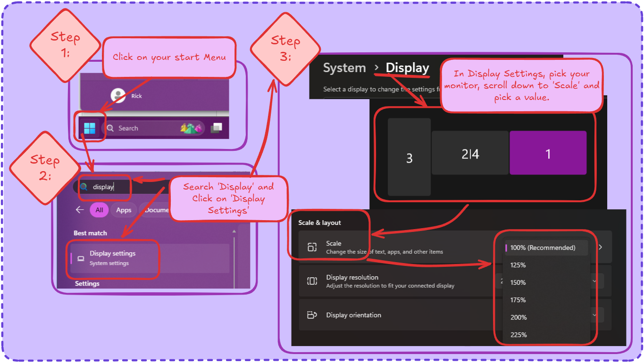This screenshot has width=644, height=363.
Task: Expand the Scale row chevron arrow
Action: tap(600, 247)
